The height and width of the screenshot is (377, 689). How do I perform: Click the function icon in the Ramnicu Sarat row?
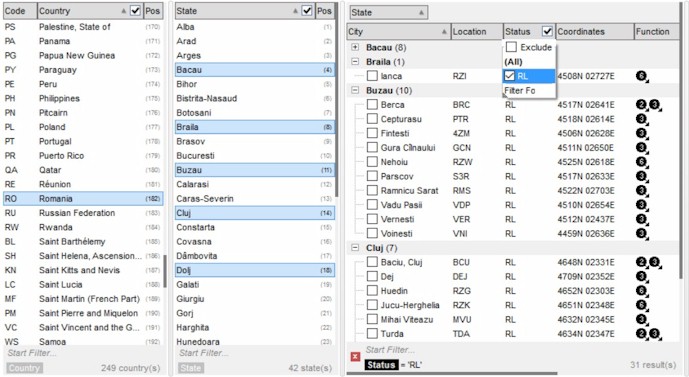(x=641, y=191)
